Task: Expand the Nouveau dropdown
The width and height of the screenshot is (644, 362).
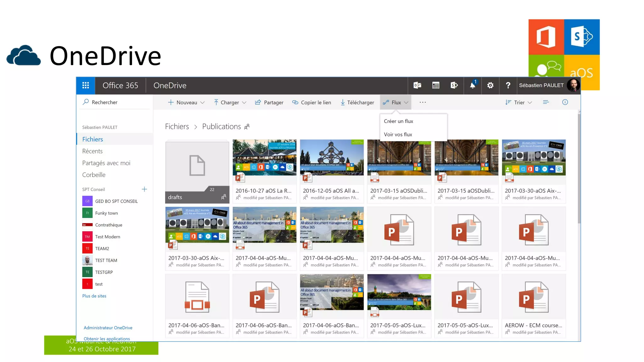Action: click(x=186, y=102)
